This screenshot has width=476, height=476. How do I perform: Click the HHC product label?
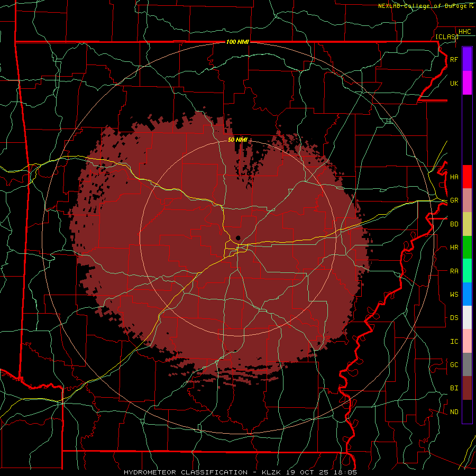pos(464,32)
